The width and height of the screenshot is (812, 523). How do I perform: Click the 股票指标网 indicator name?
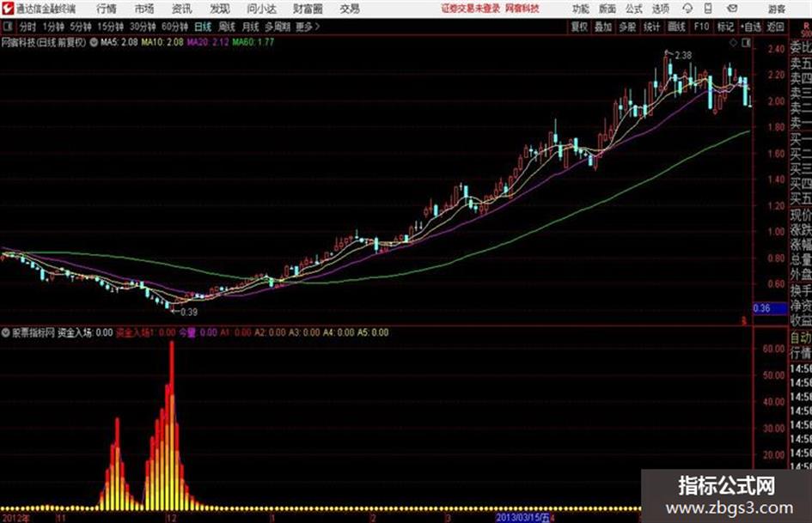coord(34,332)
